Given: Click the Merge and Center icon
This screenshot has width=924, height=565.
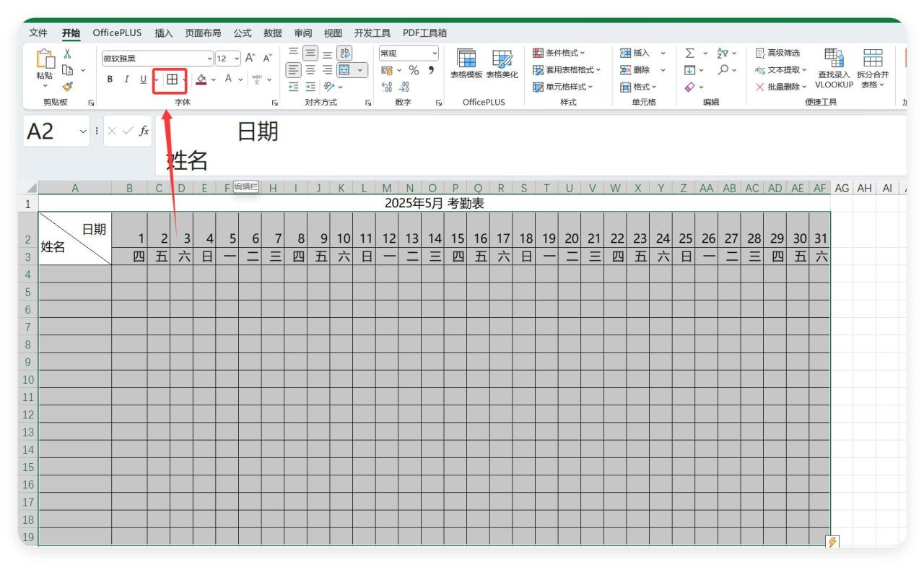Looking at the screenshot, I should coord(344,70).
